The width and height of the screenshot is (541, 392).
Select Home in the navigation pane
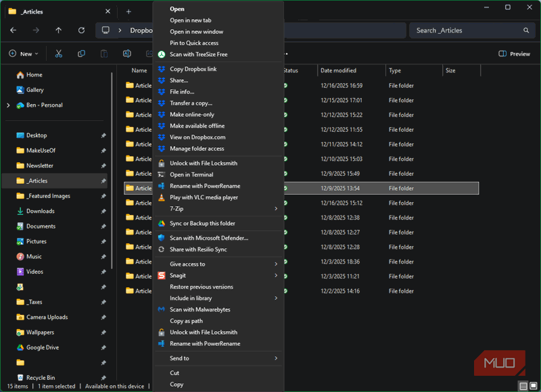(x=34, y=75)
